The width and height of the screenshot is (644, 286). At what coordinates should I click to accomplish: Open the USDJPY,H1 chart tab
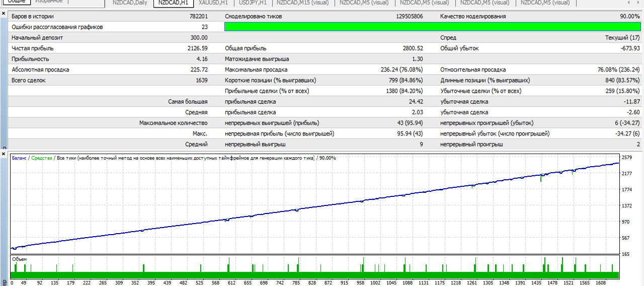(x=253, y=3)
